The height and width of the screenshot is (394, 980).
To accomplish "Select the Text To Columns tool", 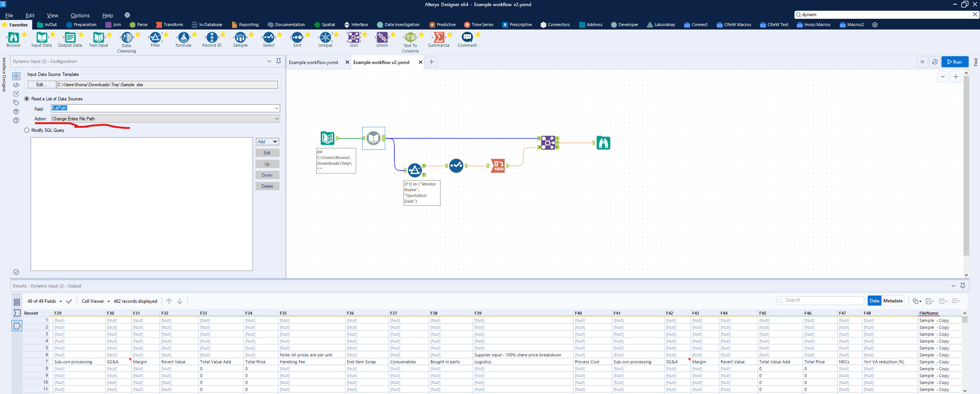I will pyautogui.click(x=410, y=38).
